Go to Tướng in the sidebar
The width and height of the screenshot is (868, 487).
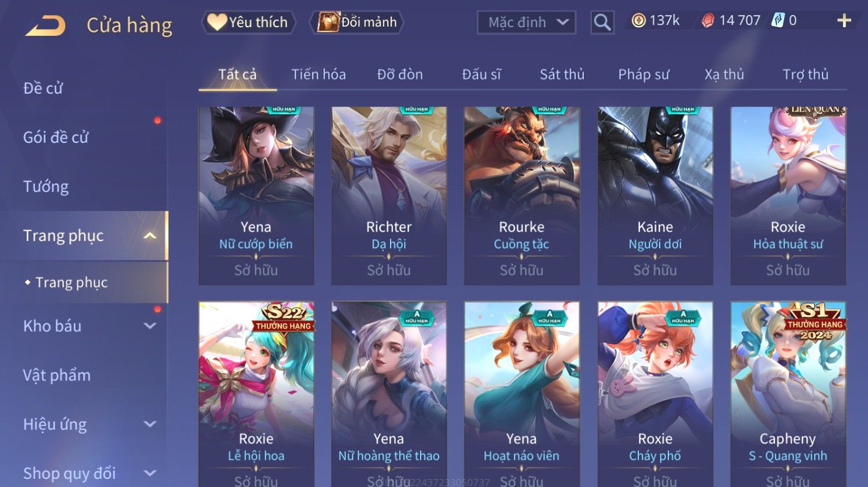(46, 187)
